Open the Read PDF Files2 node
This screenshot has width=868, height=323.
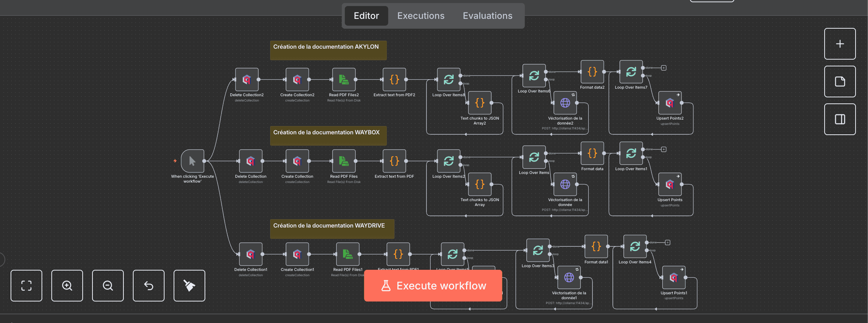(x=344, y=80)
